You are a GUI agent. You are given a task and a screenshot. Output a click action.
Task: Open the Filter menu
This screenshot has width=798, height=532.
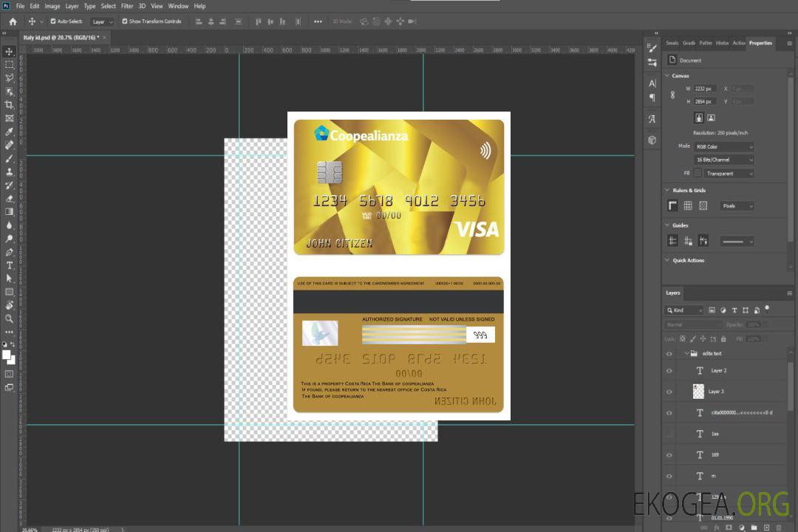127,6
